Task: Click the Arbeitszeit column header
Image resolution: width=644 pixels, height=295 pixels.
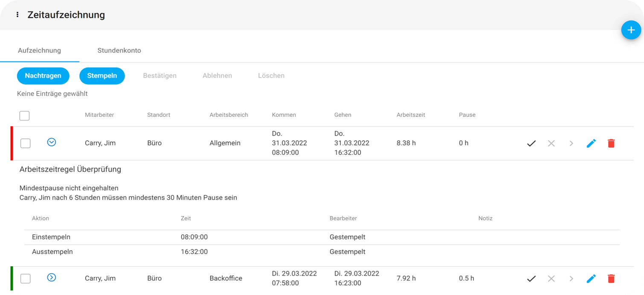Action: tap(411, 115)
